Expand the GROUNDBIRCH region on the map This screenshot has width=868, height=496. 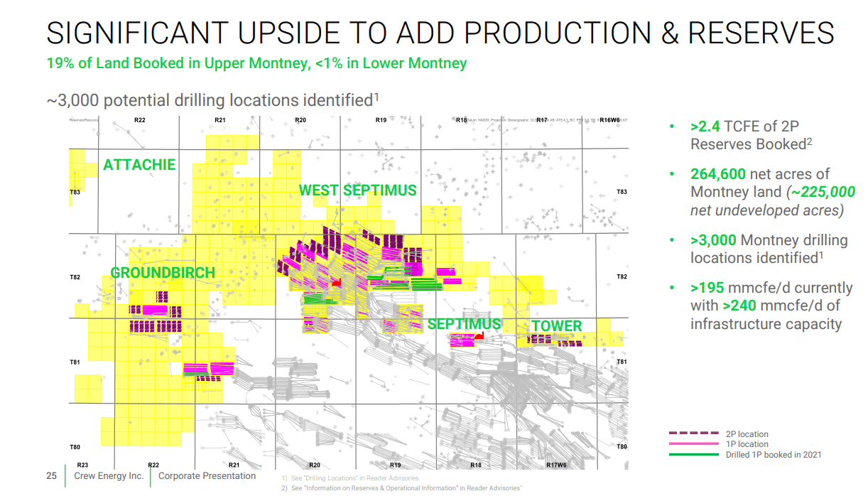[x=163, y=272]
